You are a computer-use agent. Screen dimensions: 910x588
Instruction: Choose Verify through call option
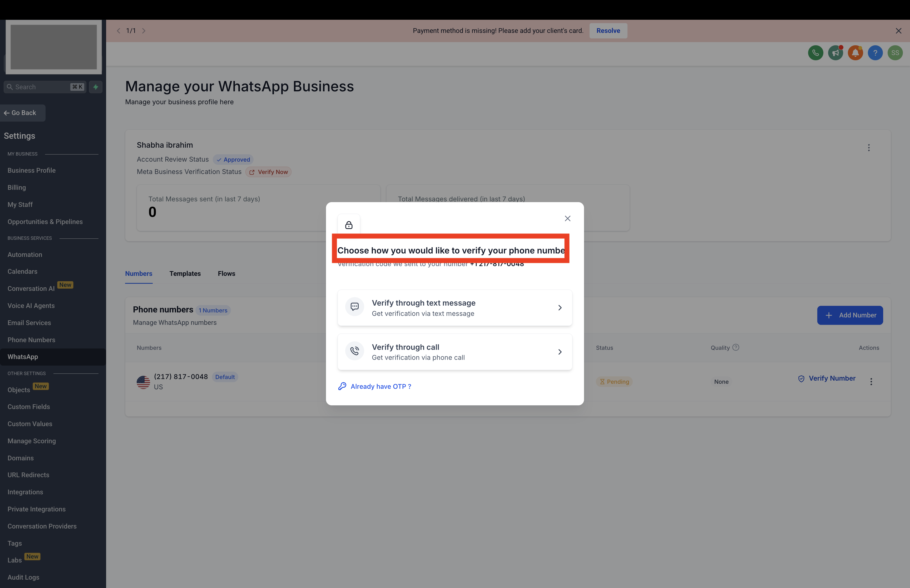[454, 352]
